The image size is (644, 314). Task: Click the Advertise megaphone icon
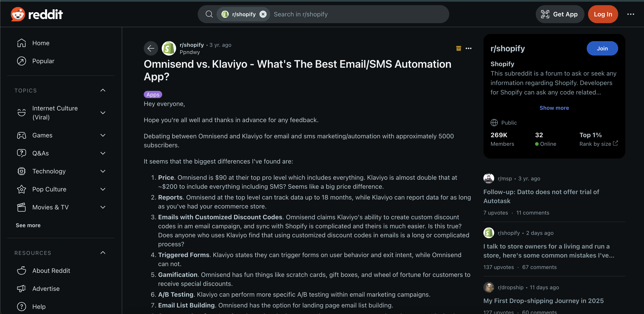22,289
